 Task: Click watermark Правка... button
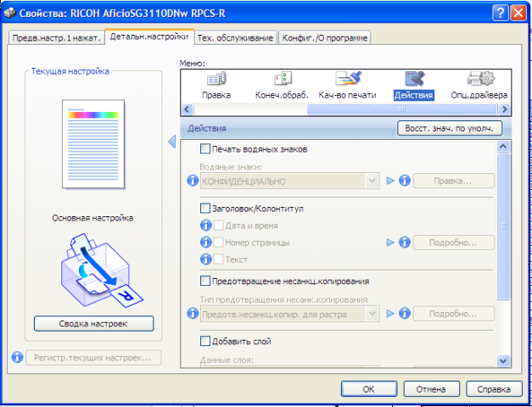point(453,181)
